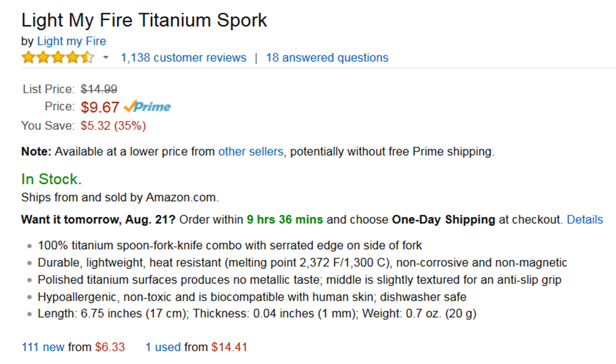This screenshot has width=616, height=364.
Task: Click the In Stock status text
Action: pos(51,179)
